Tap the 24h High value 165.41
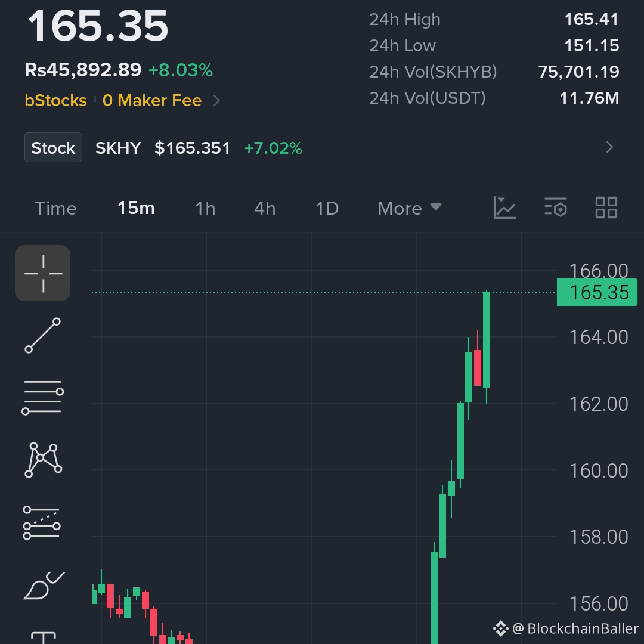 point(592,19)
